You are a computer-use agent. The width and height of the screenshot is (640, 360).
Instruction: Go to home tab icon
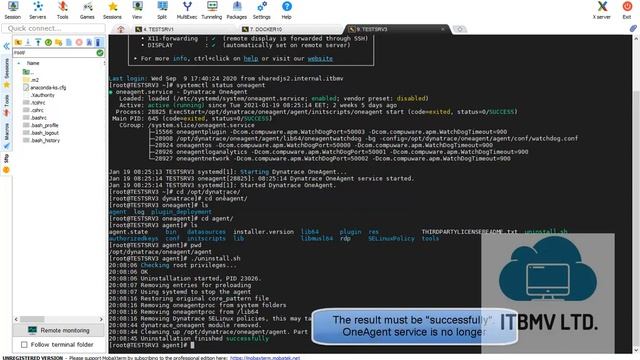pyautogui.click(x=121, y=29)
